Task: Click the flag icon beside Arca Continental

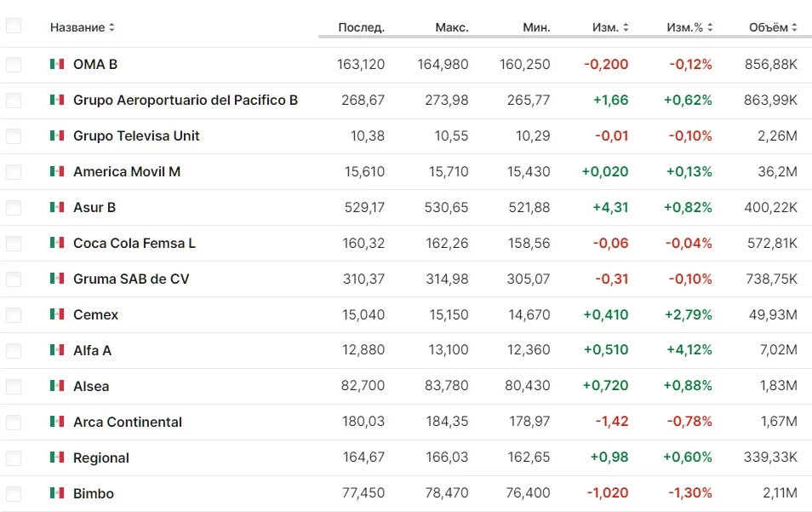Action: point(57,422)
